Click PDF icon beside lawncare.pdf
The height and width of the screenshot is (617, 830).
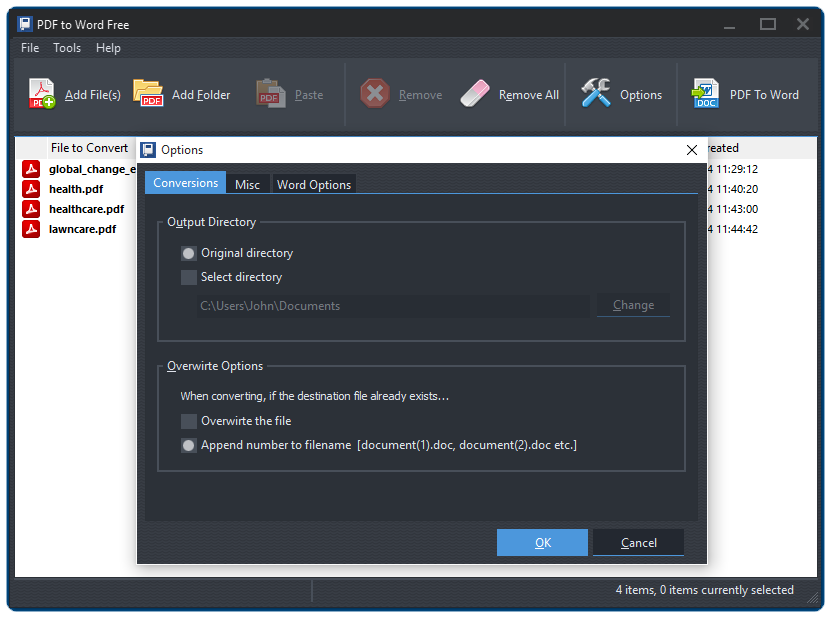[31, 229]
